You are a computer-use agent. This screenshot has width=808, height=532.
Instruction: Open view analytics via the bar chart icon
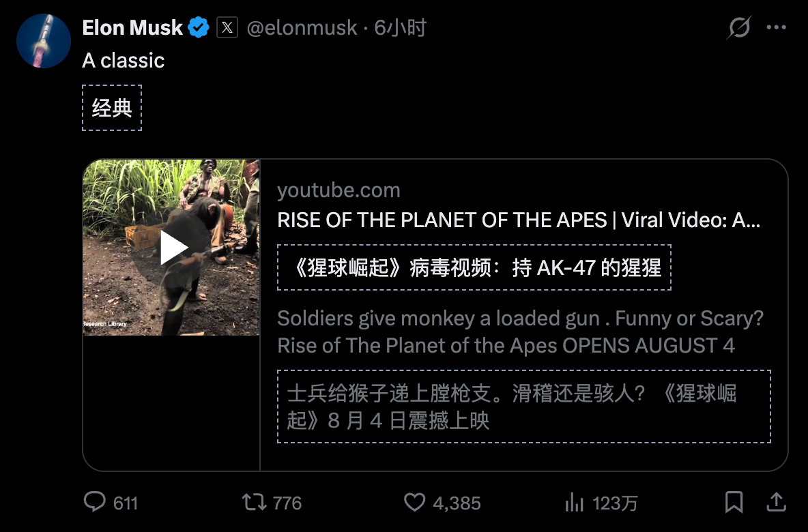575,503
